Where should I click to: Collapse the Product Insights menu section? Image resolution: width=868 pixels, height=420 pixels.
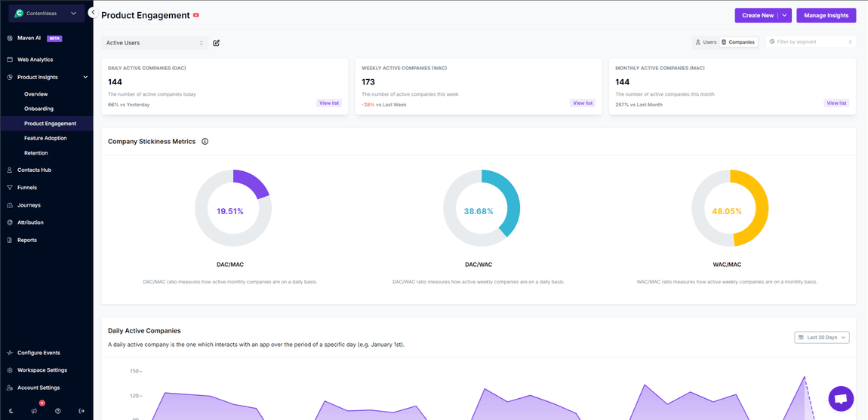tap(85, 77)
